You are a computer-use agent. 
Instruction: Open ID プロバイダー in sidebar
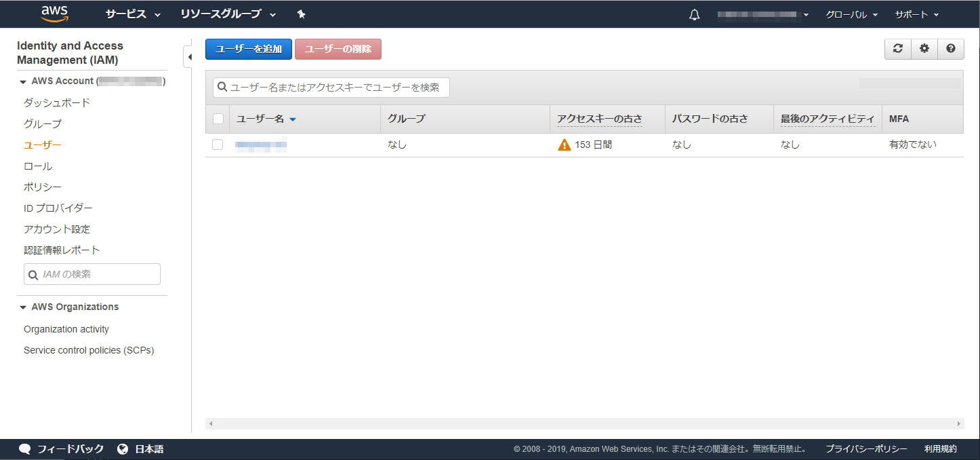(x=58, y=208)
